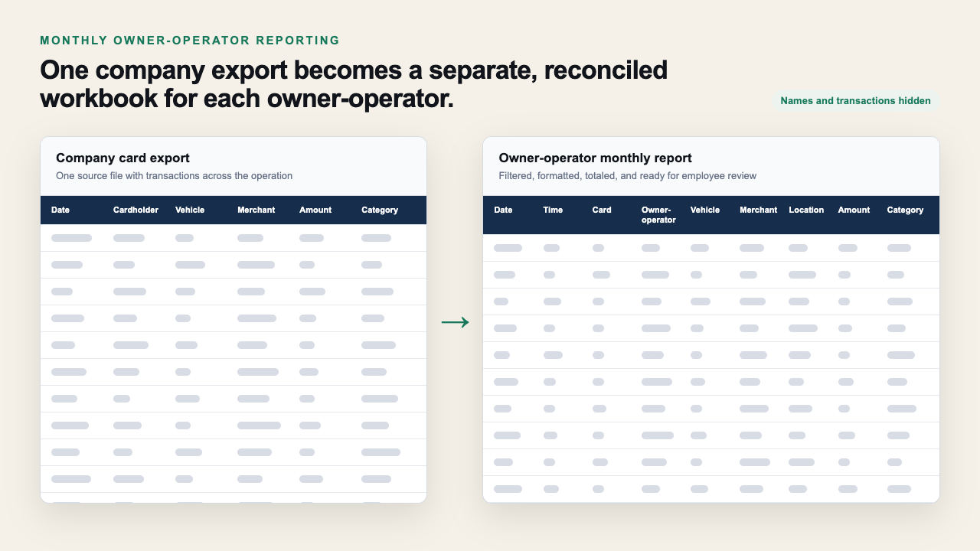Click Vehicle header in Owner-operator monthly report
Screen dimensions: 980x551
click(705, 210)
